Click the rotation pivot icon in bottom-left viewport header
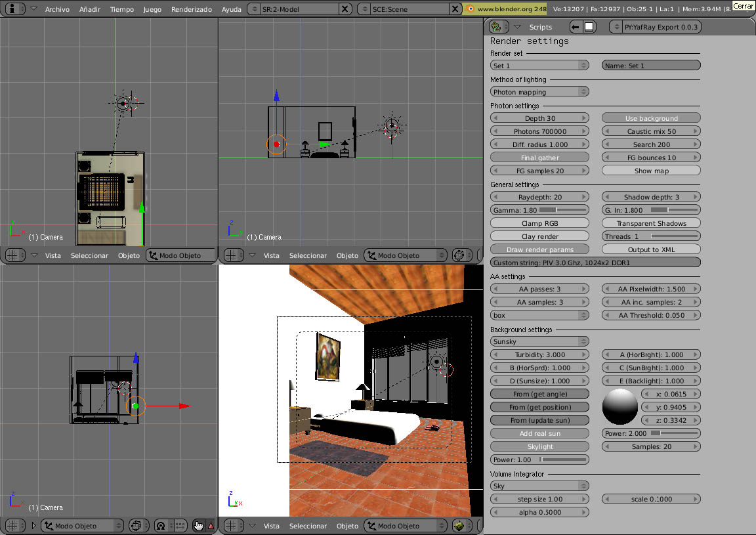 (161, 525)
